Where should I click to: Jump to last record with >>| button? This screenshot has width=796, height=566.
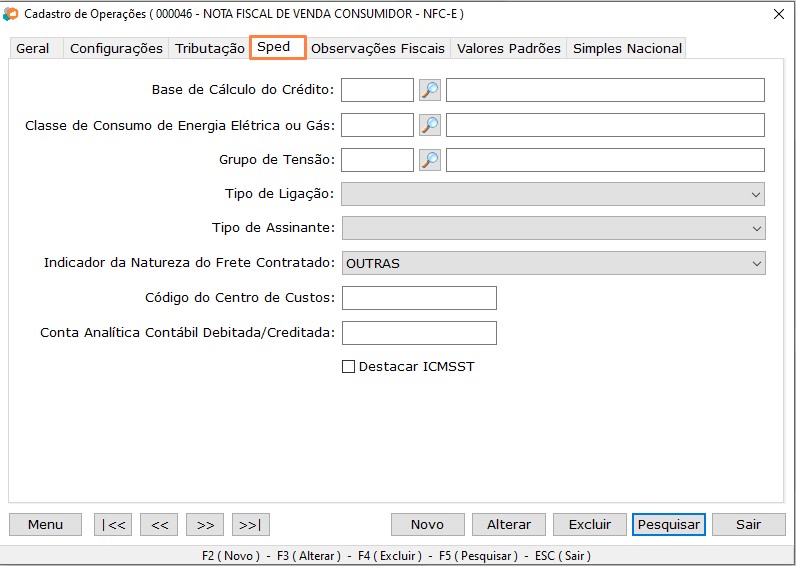pos(251,524)
